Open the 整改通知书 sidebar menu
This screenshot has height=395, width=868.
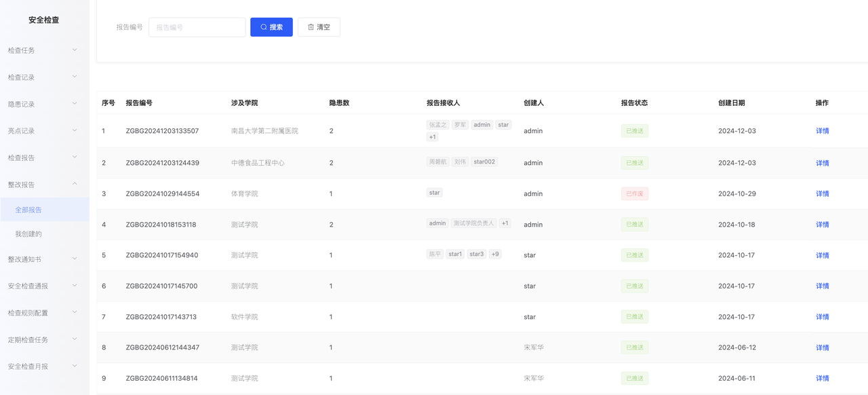pyautogui.click(x=45, y=259)
